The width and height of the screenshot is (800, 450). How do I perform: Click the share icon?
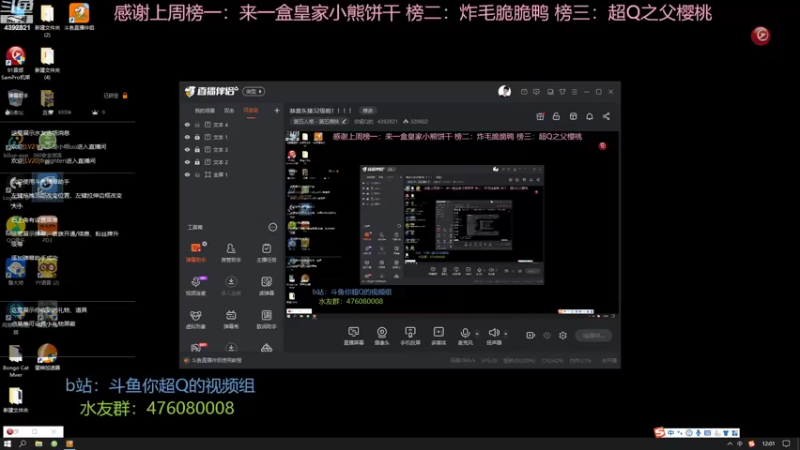(x=606, y=116)
